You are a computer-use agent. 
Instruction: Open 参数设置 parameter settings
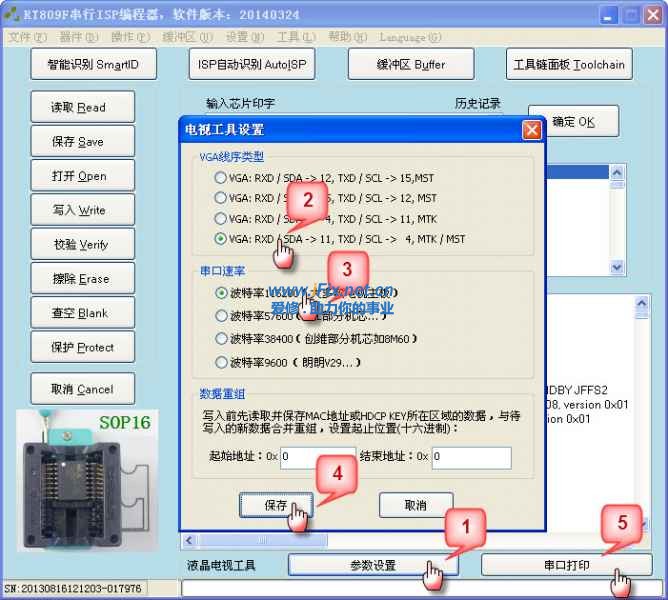tap(373, 565)
